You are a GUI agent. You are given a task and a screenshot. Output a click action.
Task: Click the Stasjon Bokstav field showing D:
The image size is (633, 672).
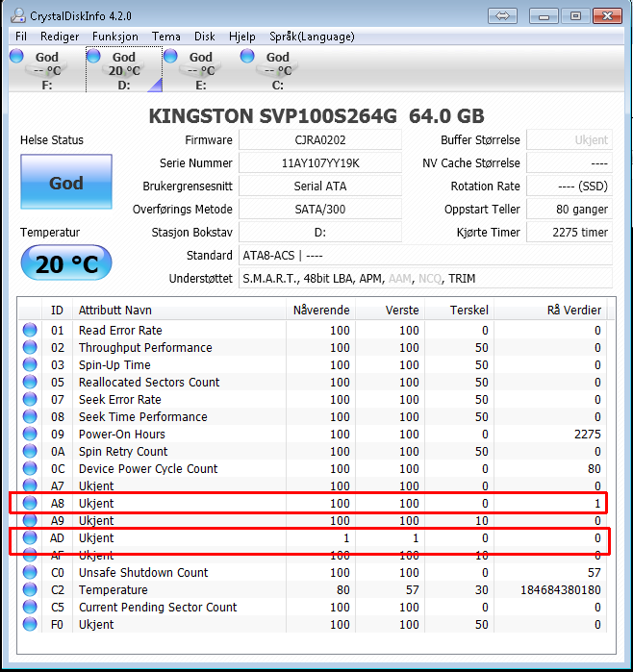coord(320,233)
